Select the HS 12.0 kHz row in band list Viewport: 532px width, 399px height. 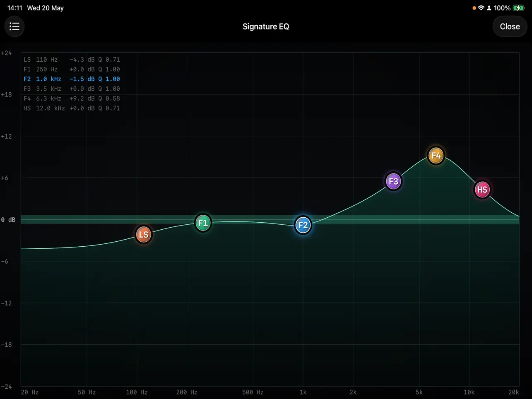point(72,108)
